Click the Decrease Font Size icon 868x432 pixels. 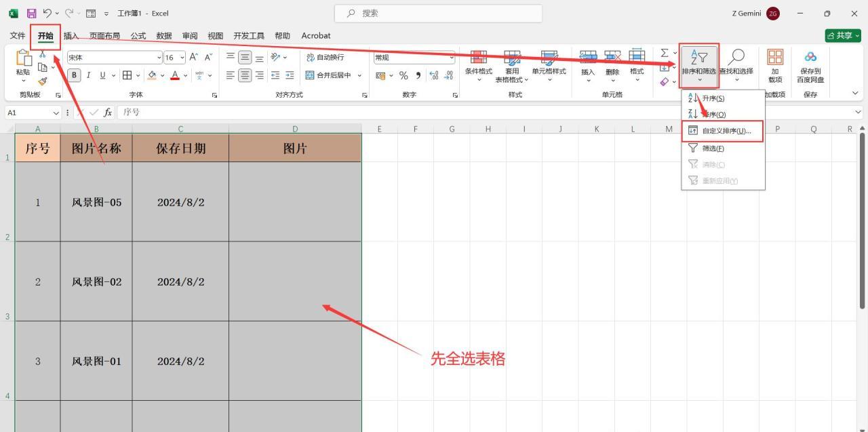click(x=208, y=58)
